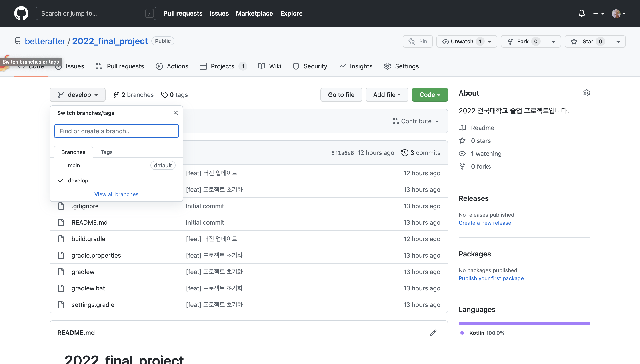The image size is (640, 364).
Task: Click the gradlew file icon
Action: (x=61, y=272)
